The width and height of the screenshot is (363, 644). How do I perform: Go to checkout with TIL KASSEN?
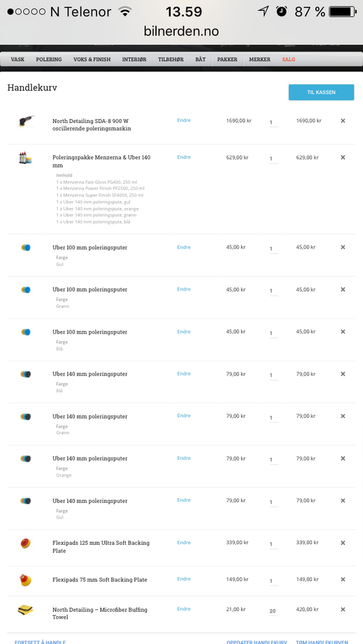[321, 92]
